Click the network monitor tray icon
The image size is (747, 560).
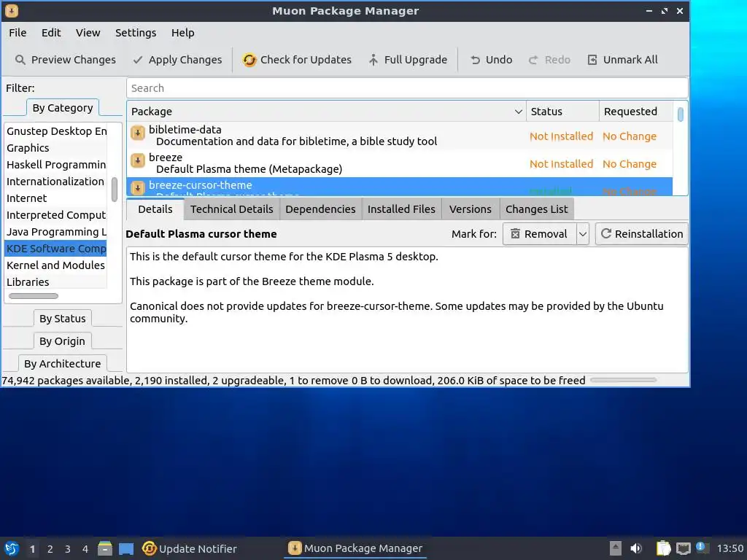click(x=683, y=548)
